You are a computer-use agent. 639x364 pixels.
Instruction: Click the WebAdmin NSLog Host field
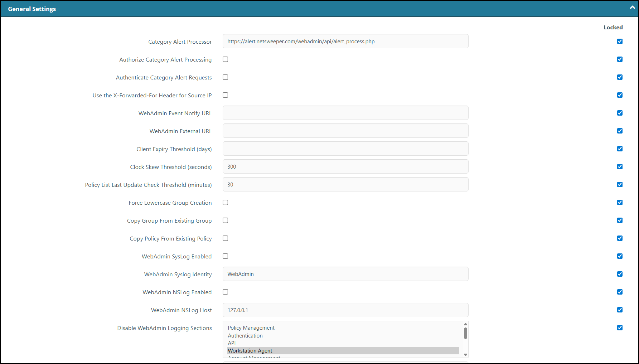pos(345,310)
